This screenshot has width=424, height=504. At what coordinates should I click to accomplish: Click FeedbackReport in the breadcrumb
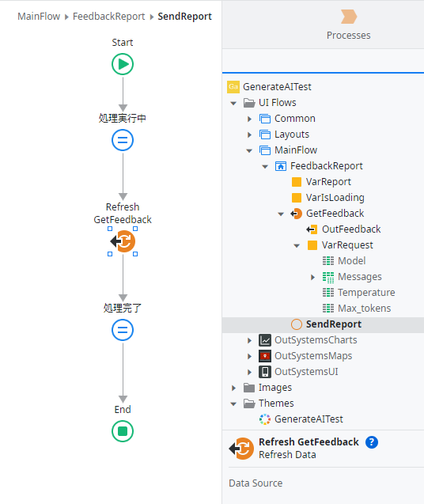108,17
